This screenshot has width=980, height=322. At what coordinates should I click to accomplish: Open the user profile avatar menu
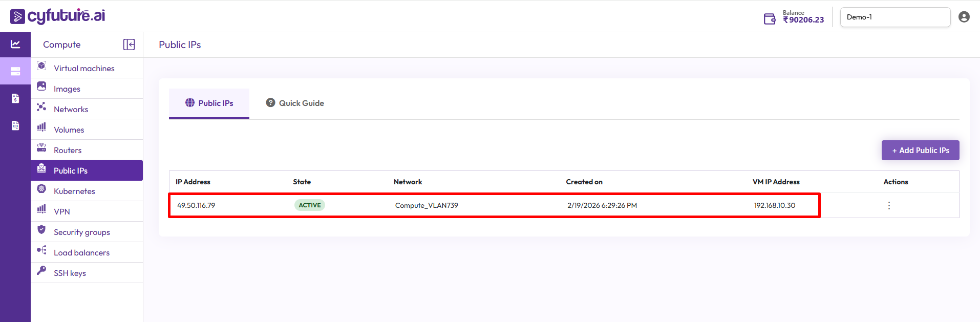(964, 17)
